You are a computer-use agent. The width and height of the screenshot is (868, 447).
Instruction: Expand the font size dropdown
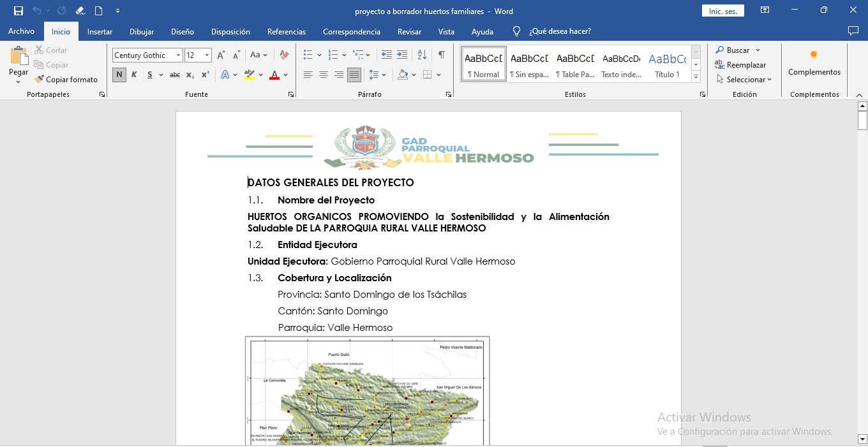click(x=207, y=55)
